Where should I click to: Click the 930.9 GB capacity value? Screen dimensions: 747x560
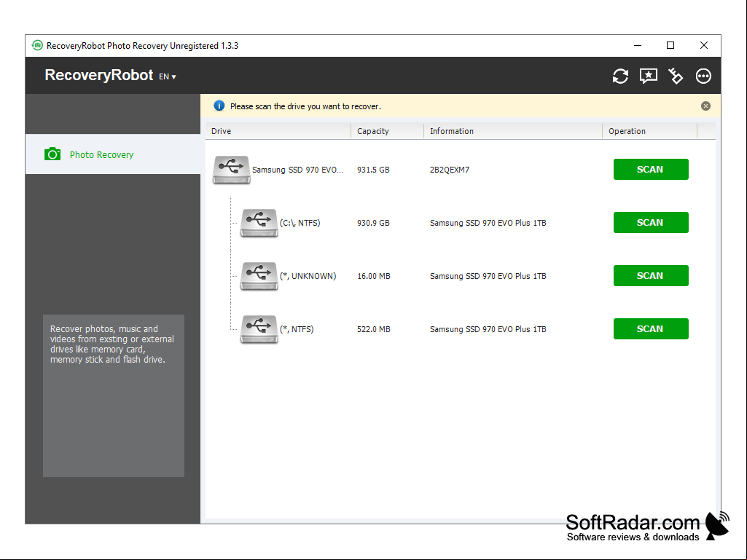(x=373, y=223)
